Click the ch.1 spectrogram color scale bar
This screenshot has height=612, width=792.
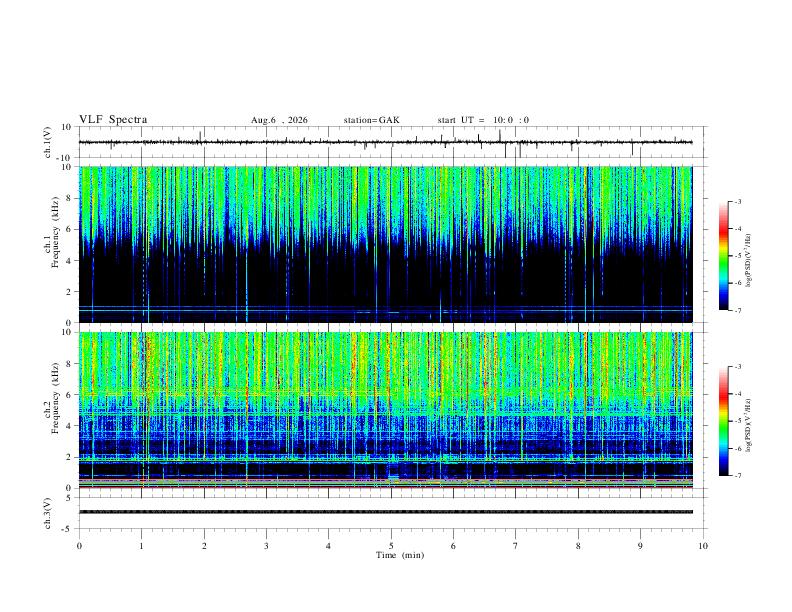723,256
